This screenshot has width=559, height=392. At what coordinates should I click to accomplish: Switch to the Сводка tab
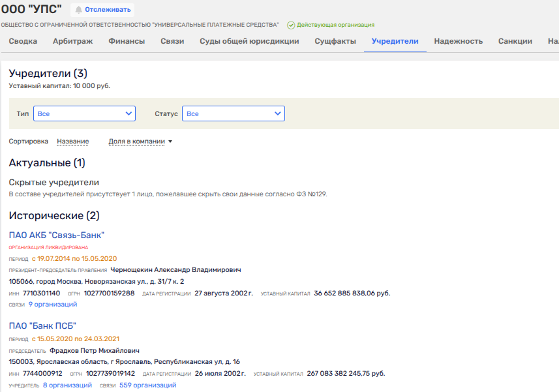coord(23,41)
